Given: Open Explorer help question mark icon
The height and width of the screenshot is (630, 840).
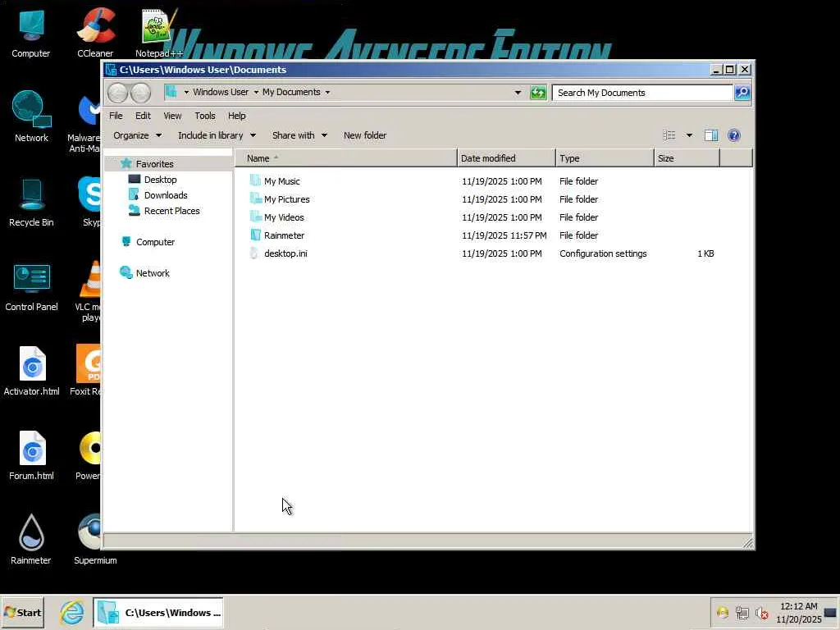Looking at the screenshot, I should pyautogui.click(x=734, y=135).
